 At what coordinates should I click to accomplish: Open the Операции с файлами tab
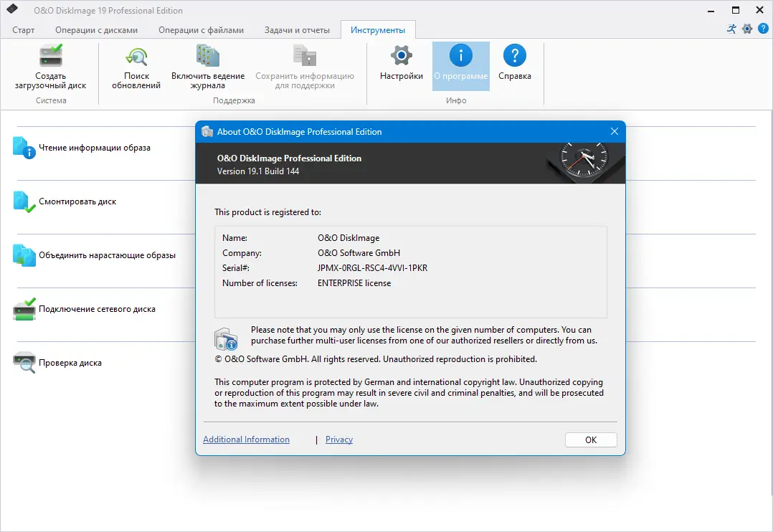201,30
